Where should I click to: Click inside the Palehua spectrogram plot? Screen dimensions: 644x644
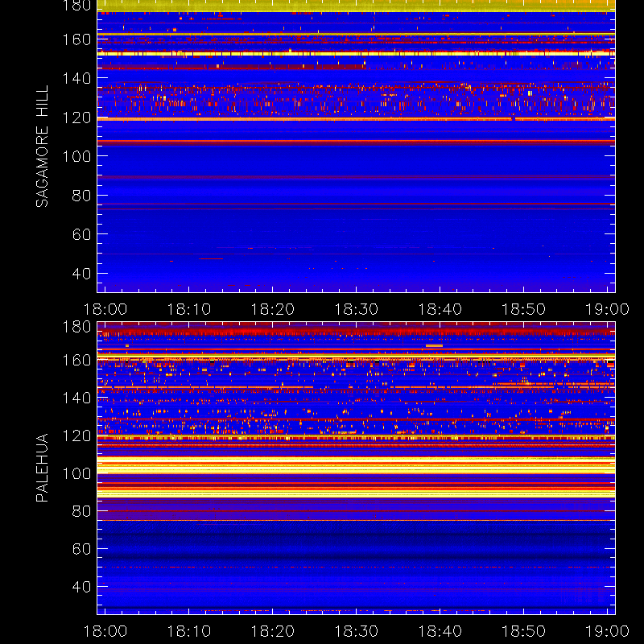click(356, 469)
